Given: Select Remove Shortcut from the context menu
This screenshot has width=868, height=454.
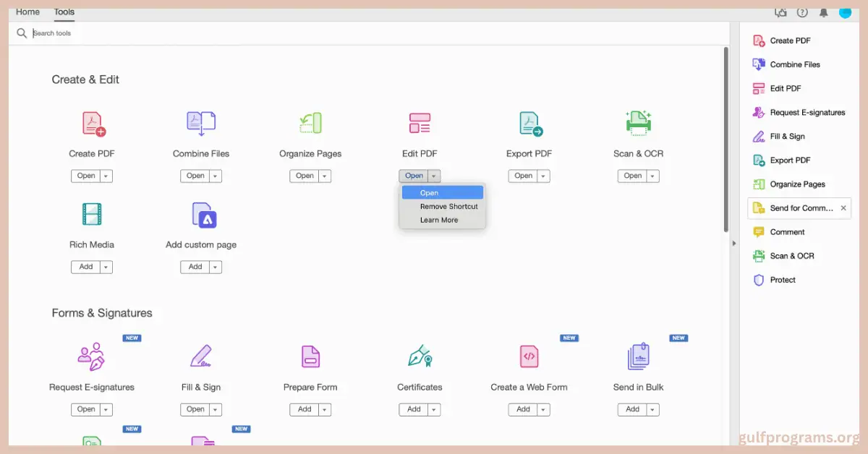Looking at the screenshot, I should (448, 206).
